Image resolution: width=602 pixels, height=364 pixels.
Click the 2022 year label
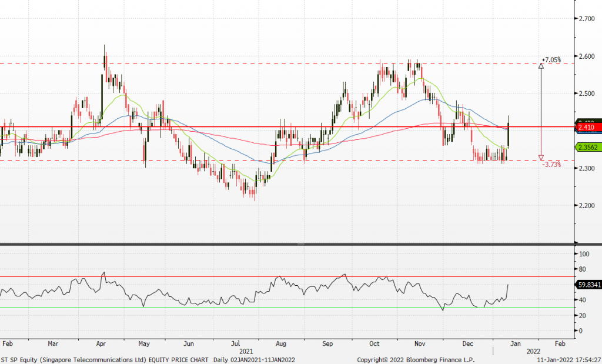(x=533, y=350)
